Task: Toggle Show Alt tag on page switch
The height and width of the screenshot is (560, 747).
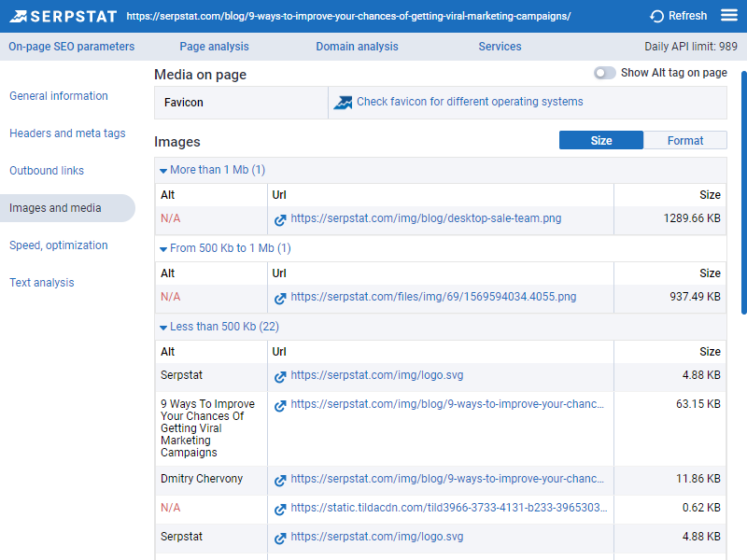Action: pos(604,73)
